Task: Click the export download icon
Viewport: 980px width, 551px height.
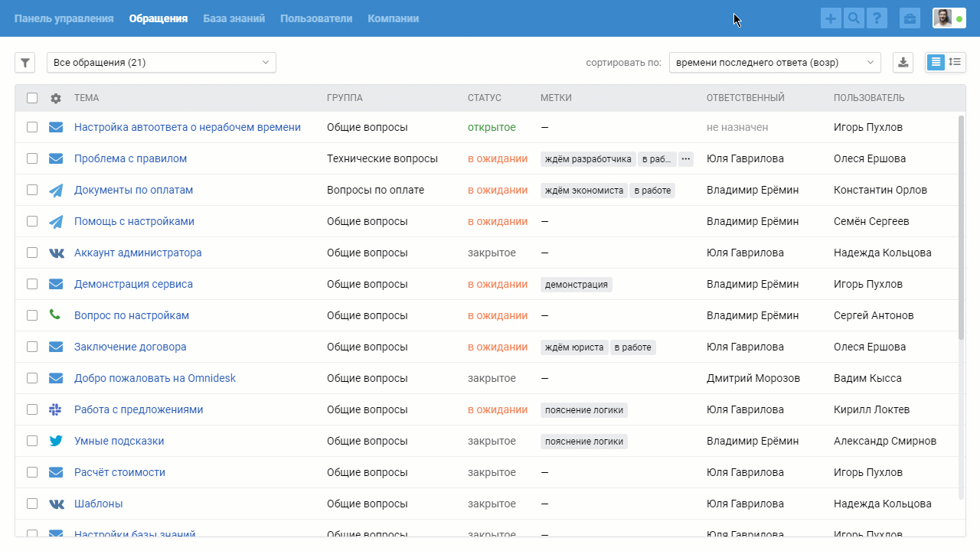Action: 903,63
